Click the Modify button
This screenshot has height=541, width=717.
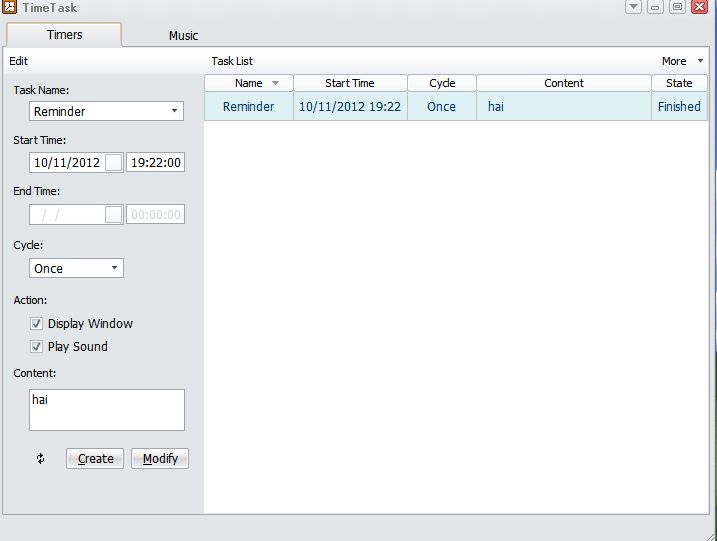(x=160, y=458)
